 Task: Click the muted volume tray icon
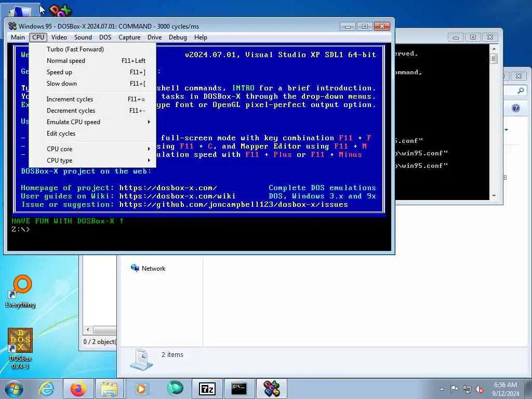[x=480, y=390]
